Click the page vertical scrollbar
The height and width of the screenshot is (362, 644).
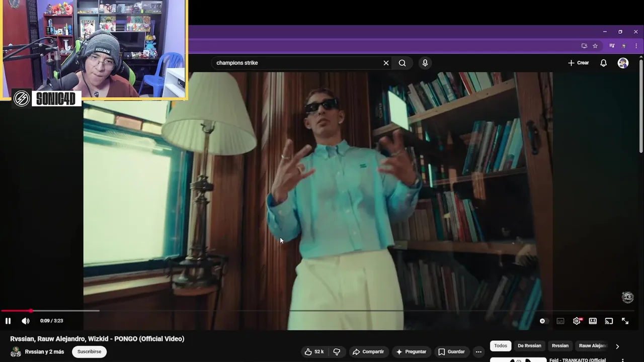coord(640,106)
